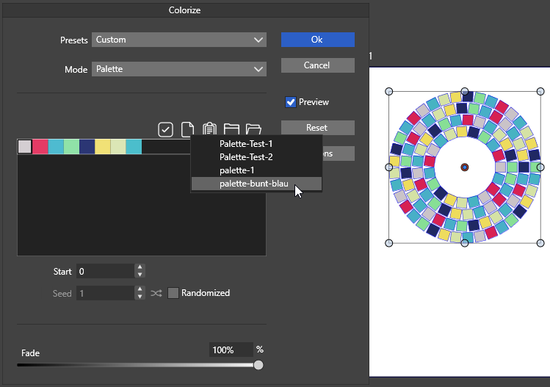Image resolution: width=550 pixels, height=387 pixels.
Task: Increase the Start value with up arrow
Action: [x=140, y=267]
